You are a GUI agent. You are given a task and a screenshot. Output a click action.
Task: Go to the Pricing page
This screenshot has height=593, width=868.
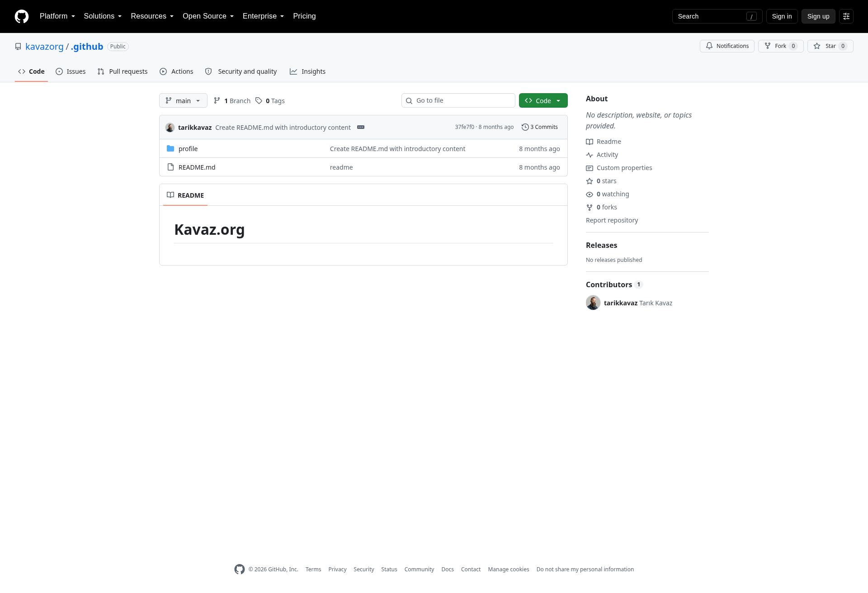[x=304, y=16]
